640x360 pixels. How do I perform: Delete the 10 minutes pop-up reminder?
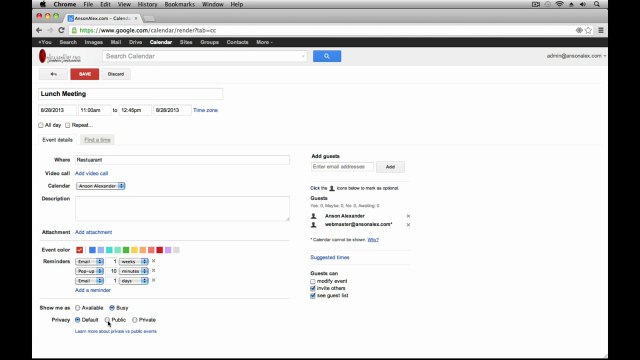coord(153,271)
